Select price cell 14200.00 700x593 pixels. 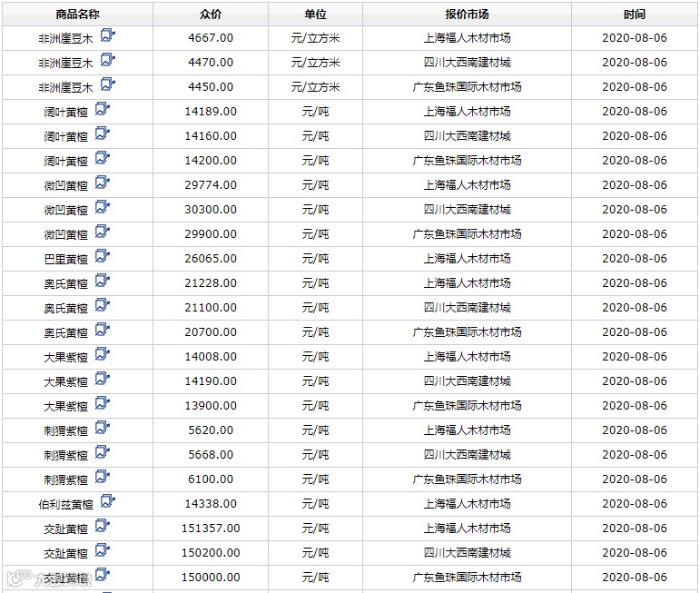(211, 161)
